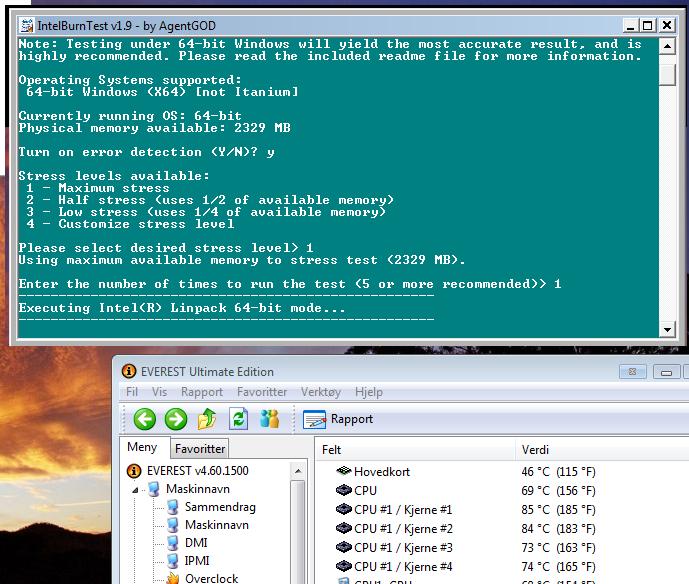
Task: Select DMI in the tree
Action: [x=196, y=543]
